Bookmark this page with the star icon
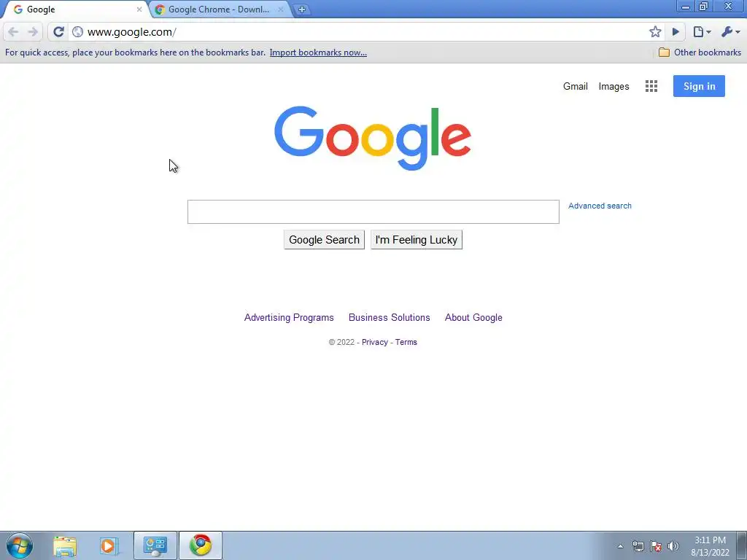The width and height of the screenshot is (747, 560). 655,32
